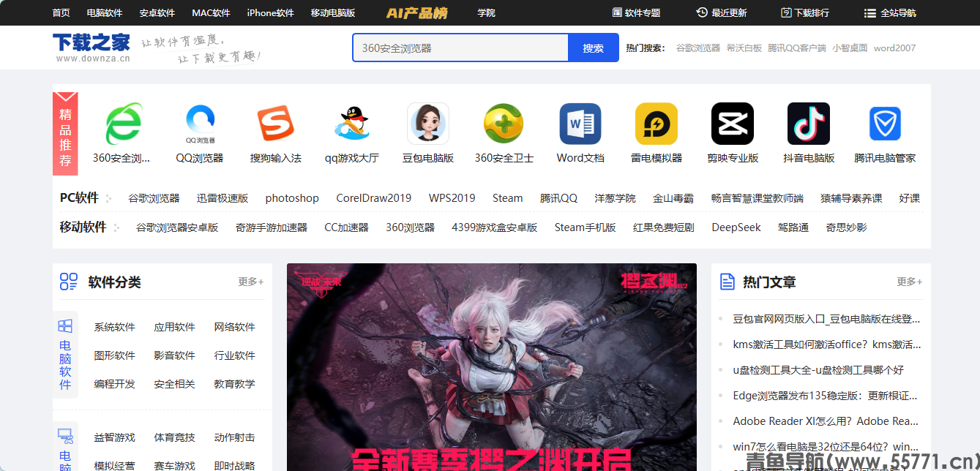Open PC软件 link CorelDraw2019
Screen dimensions: 980x471
[x=374, y=198]
